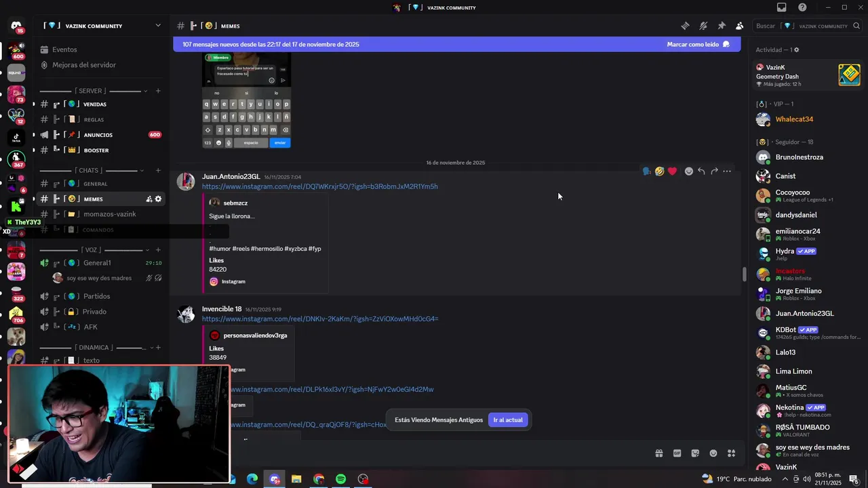Toggle the member list icon
The width and height of the screenshot is (868, 488).
(x=740, y=26)
